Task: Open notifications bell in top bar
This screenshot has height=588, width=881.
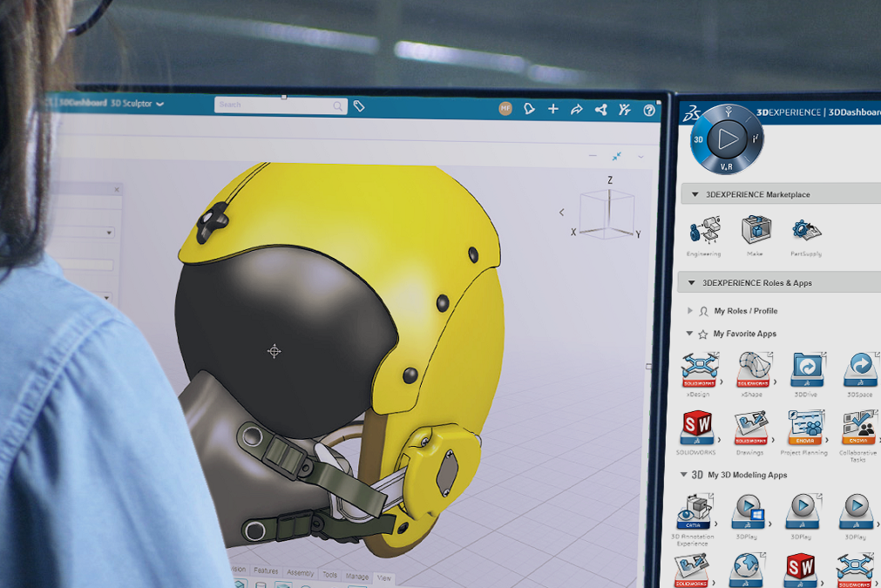Action: pos(529,108)
